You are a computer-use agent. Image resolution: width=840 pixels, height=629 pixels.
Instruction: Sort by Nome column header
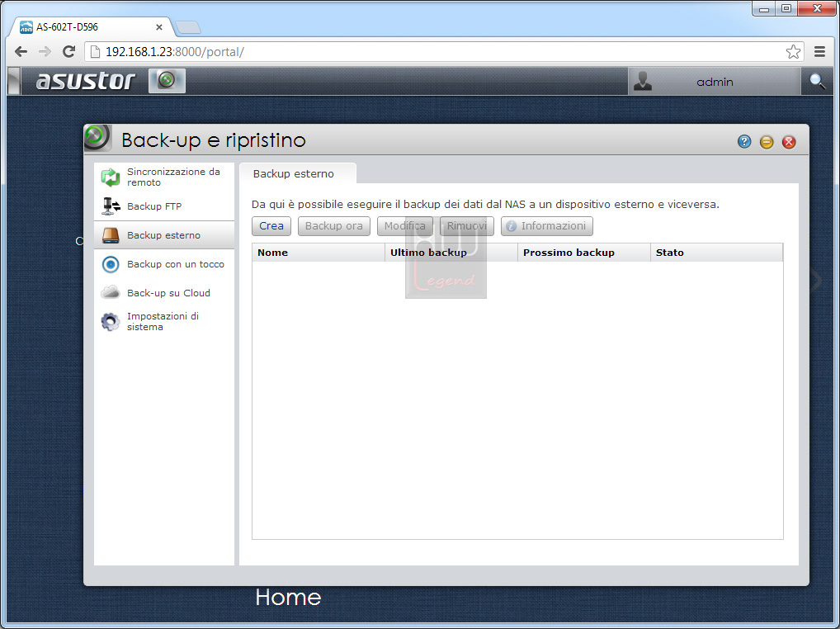(x=319, y=253)
